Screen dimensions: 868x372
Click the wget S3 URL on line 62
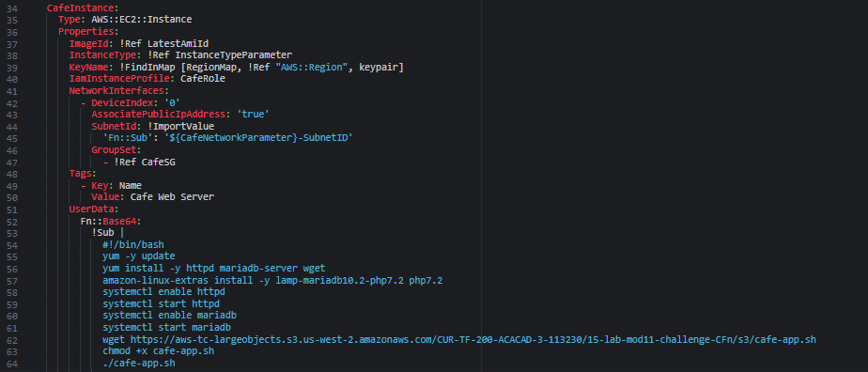(x=473, y=339)
